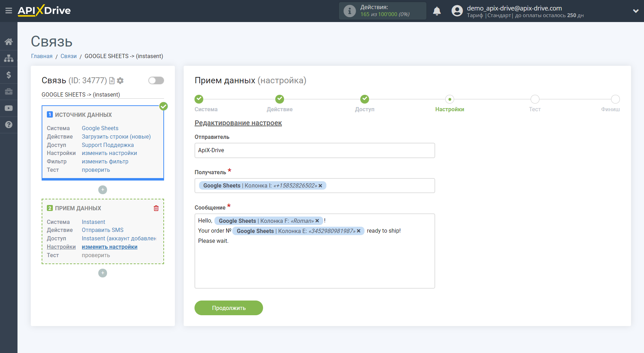Click the account email demo_apix-drive@apix-drive.com
This screenshot has height=353, width=644.
coord(514,8)
